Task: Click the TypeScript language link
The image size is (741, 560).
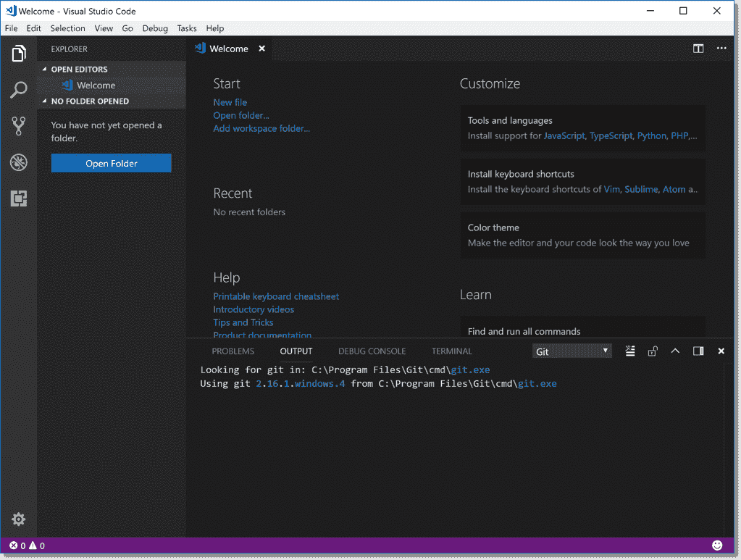Action: coord(611,135)
